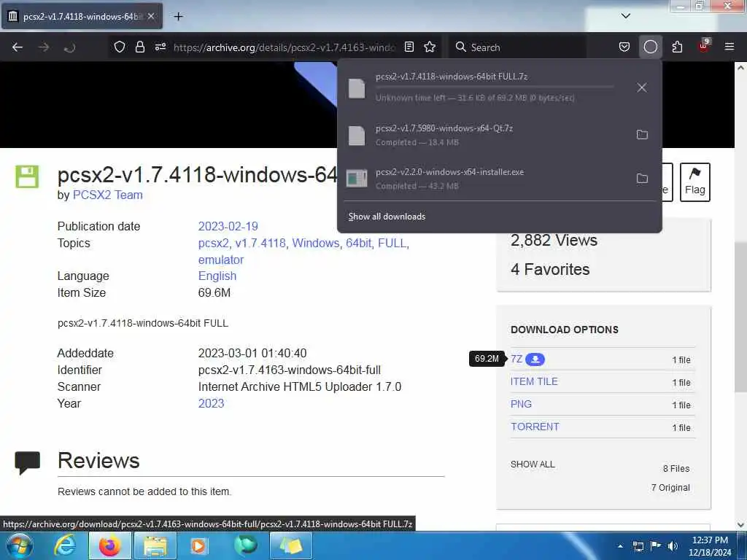Follow the English language link
The image size is (747, 560).
click(217, 276)
